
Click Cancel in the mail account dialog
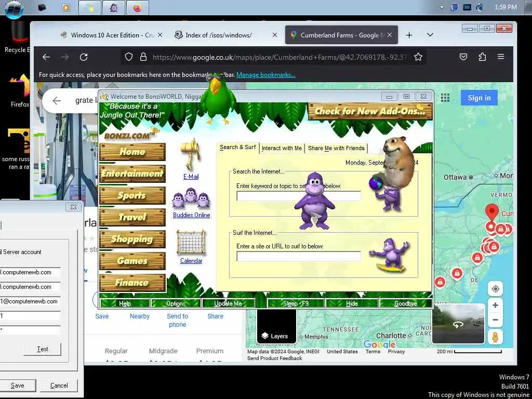(x=59, y=385)
